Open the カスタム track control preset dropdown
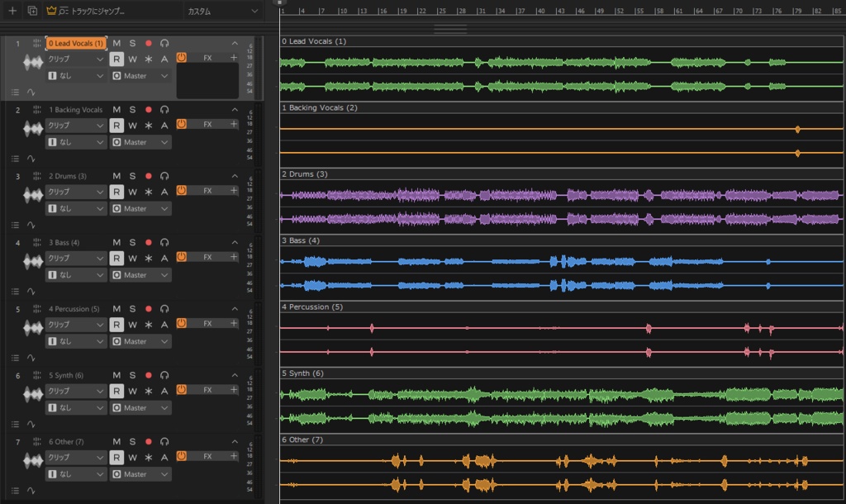 click(x=222, y=11)
